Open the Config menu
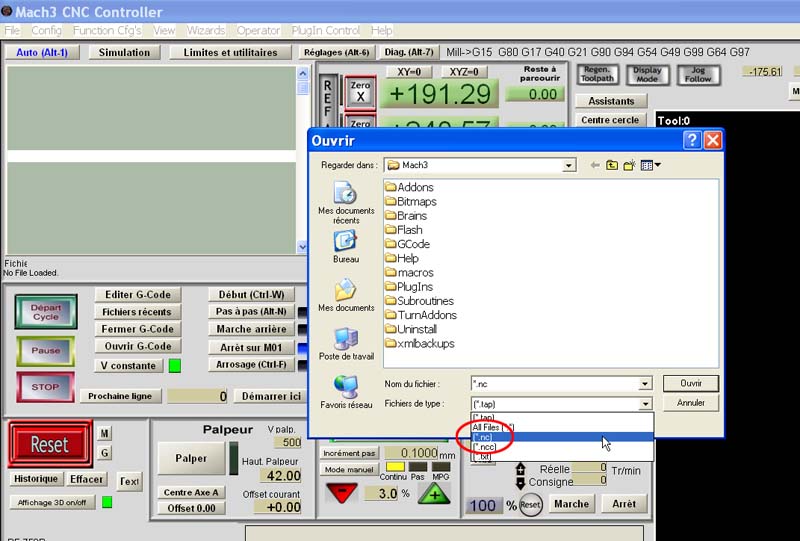The height and width of the screenshot is (541, 800). [x=46, y=31]
